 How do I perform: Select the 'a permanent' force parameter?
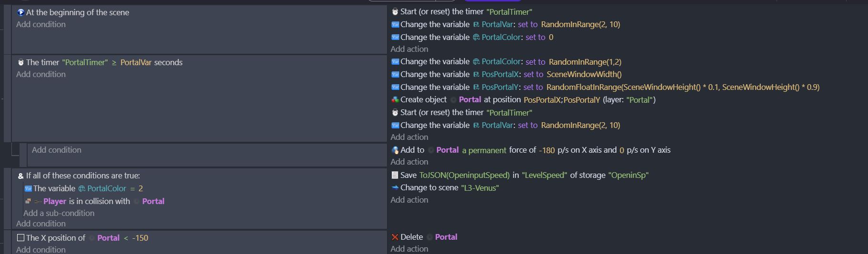(x=484, y=150)
